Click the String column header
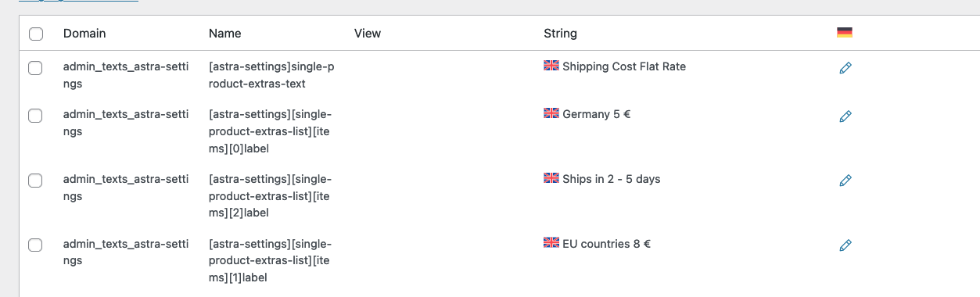Viewport: 980px width, 297px height. coord(561,34)
